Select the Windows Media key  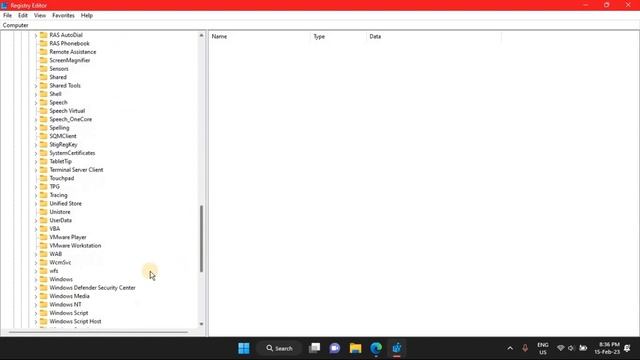(69, 296)
